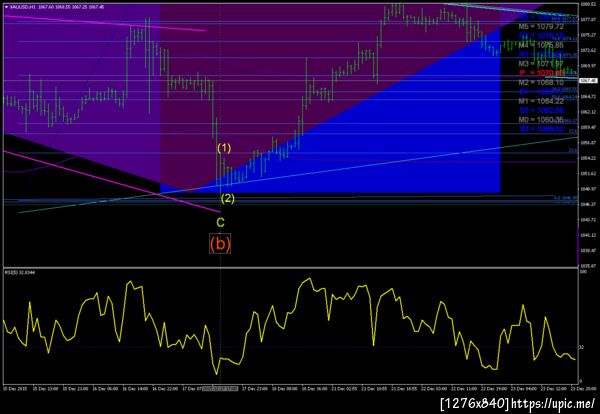600x414 pixels.
Task: Open the https://upic.me/ link
Action: point(553,403)
